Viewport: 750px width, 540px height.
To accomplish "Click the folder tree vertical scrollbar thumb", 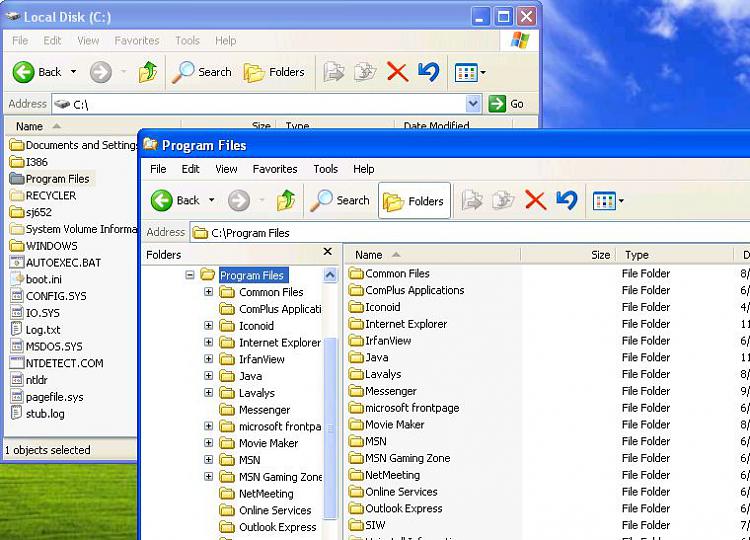I will (x=330, y=428).
